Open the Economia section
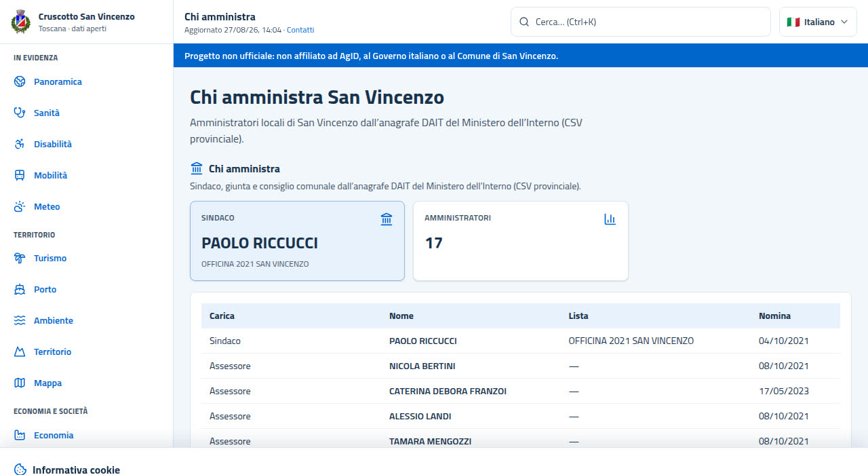 coord(86,436)
